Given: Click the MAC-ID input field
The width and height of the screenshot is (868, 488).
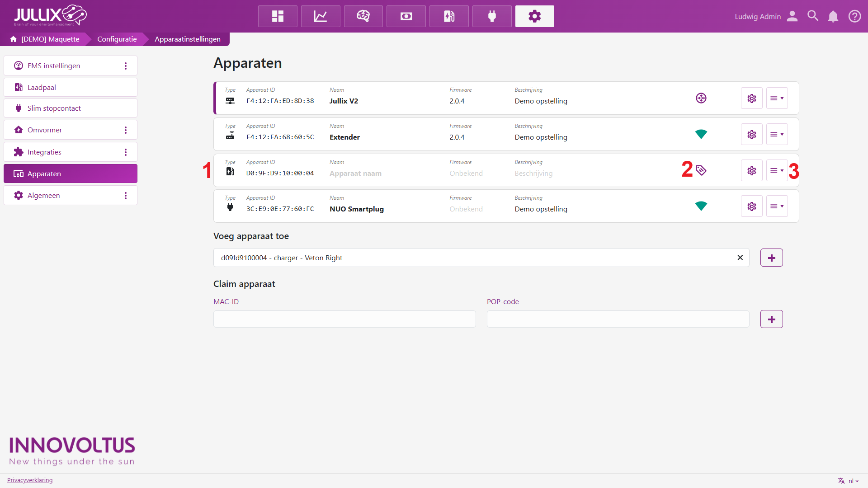Looking at the screenshot, I should coord(344,319).
